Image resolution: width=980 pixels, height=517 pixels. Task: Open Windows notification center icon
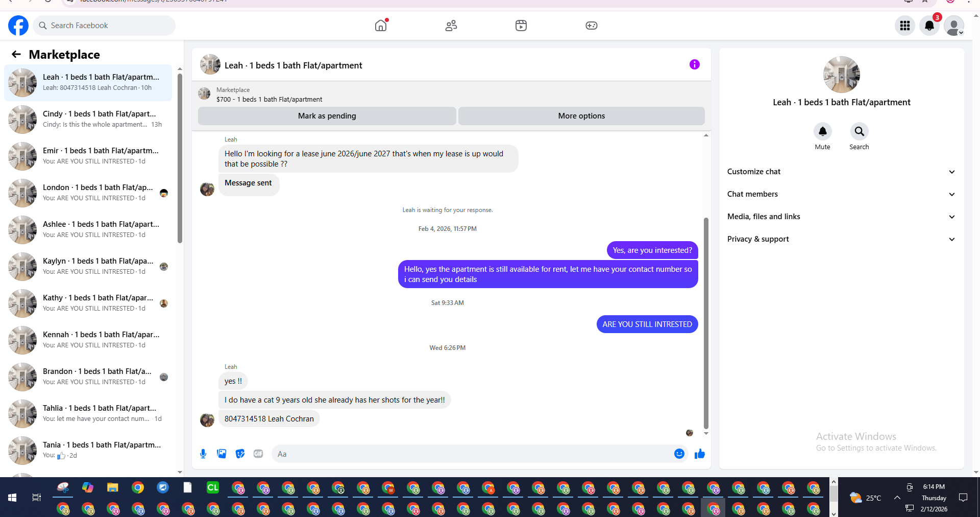pos(963,498)
